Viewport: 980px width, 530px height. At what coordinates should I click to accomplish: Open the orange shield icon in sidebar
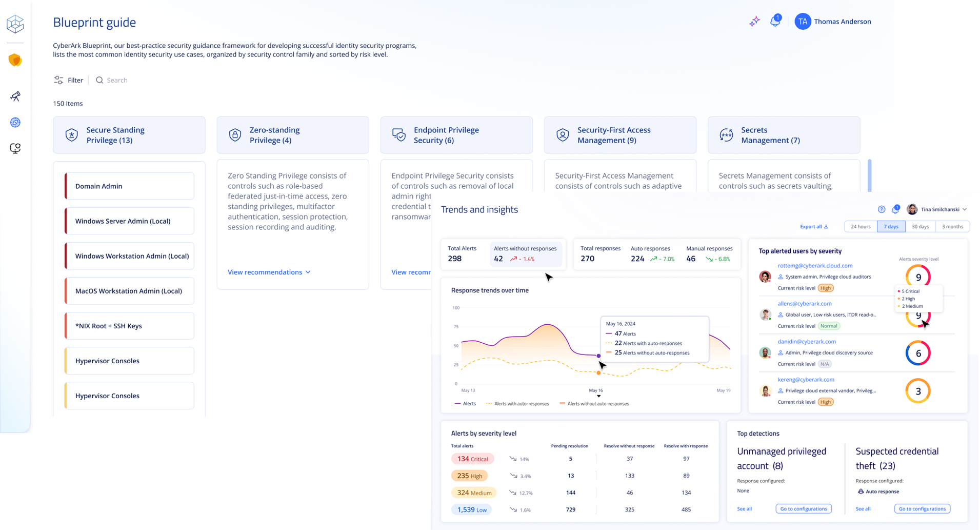pyautogui.click(x=15, y=60)
